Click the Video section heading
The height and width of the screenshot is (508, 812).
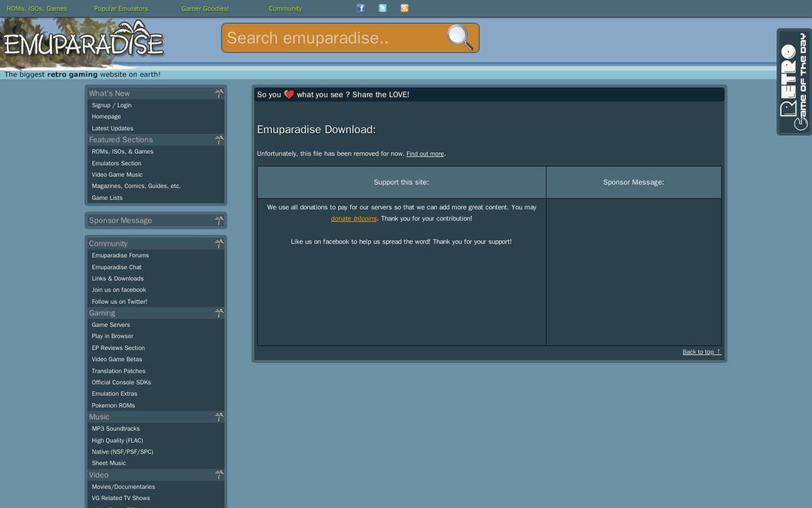point(99,475)
